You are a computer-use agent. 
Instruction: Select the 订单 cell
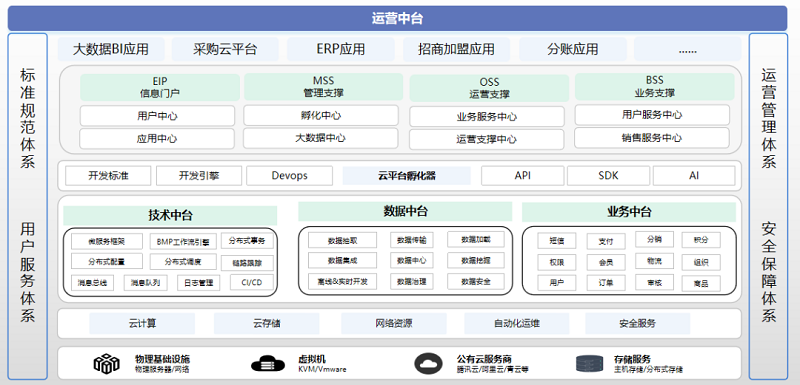[x=606, y=283]
